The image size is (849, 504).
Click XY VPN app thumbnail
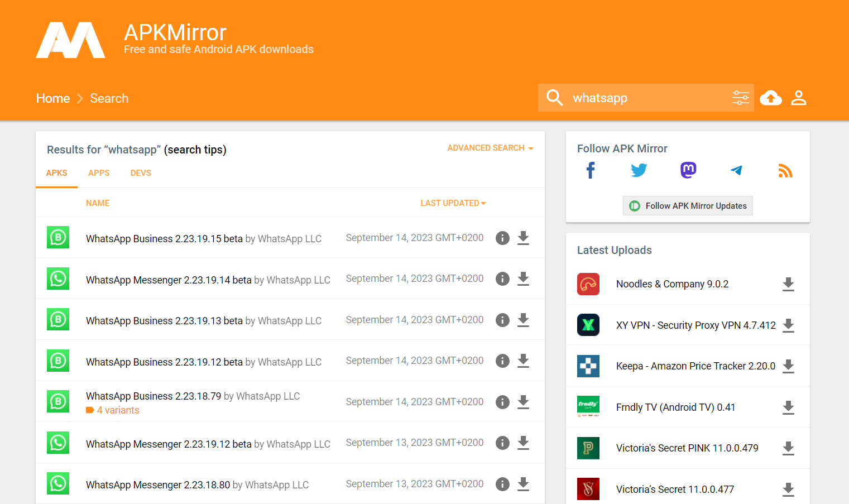pos(588,325)
